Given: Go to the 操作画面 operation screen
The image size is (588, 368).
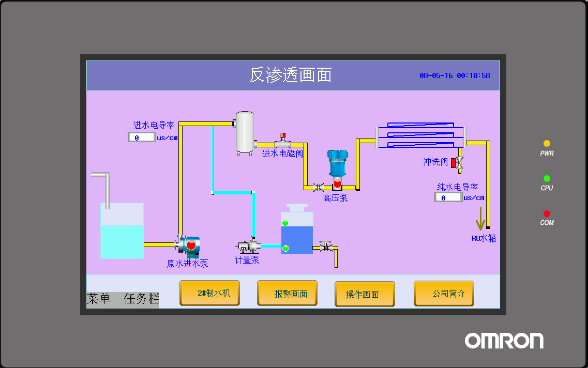Looking at the screenshot, I should [365, 294].
